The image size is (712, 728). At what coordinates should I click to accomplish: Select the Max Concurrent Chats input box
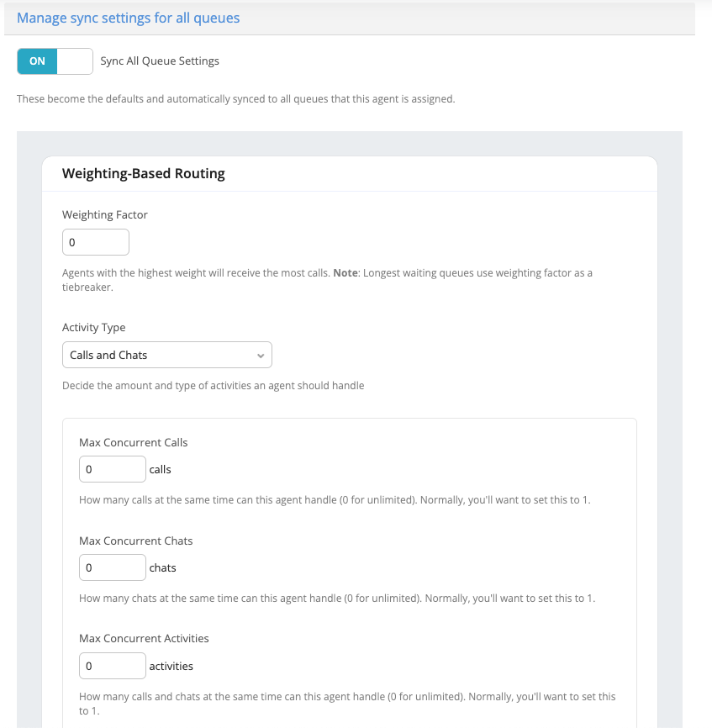coord(113,567)
